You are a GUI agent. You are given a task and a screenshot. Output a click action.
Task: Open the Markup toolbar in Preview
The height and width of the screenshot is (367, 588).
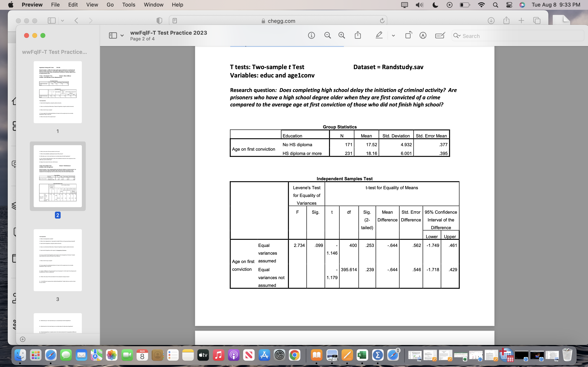pos(439,35)
